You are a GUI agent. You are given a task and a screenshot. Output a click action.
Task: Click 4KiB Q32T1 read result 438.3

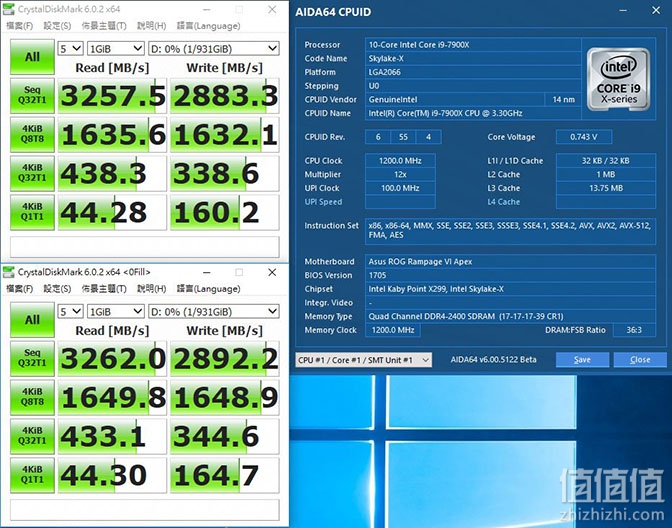[112, 174]
